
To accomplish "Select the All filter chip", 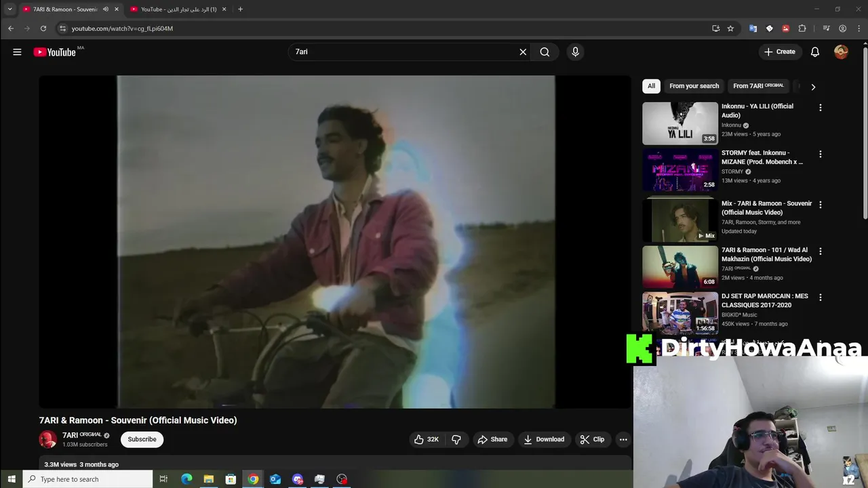I will (651, 86).
